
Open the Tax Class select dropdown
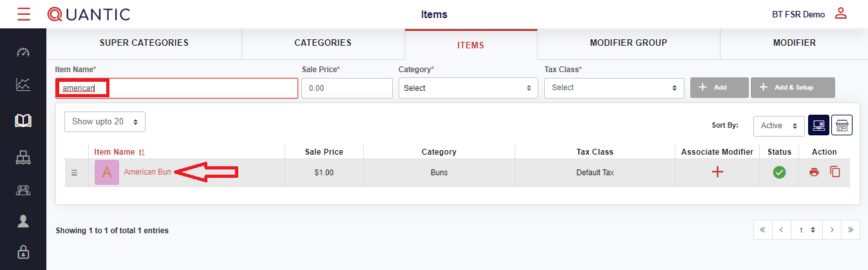[x=614, y=88]
